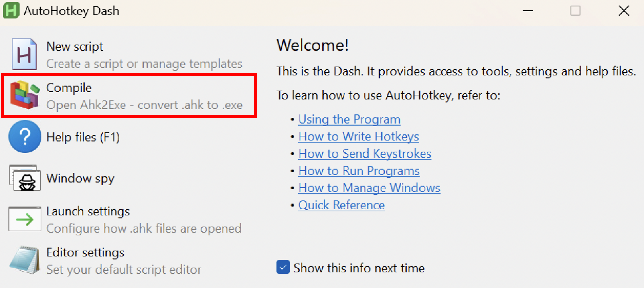
Task: Click the blue question mark Help icon
Action: point(25,137)
